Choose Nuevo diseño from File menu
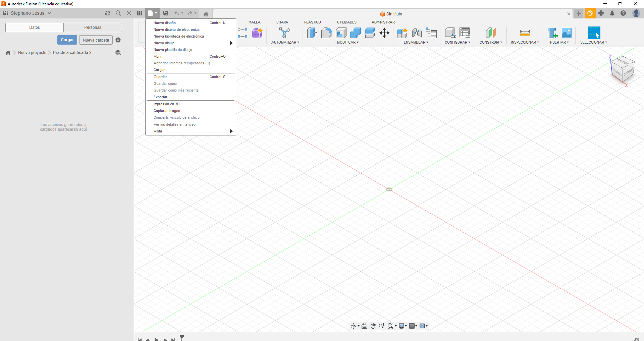This screenshot has height=341, width=644. point(191,23)
